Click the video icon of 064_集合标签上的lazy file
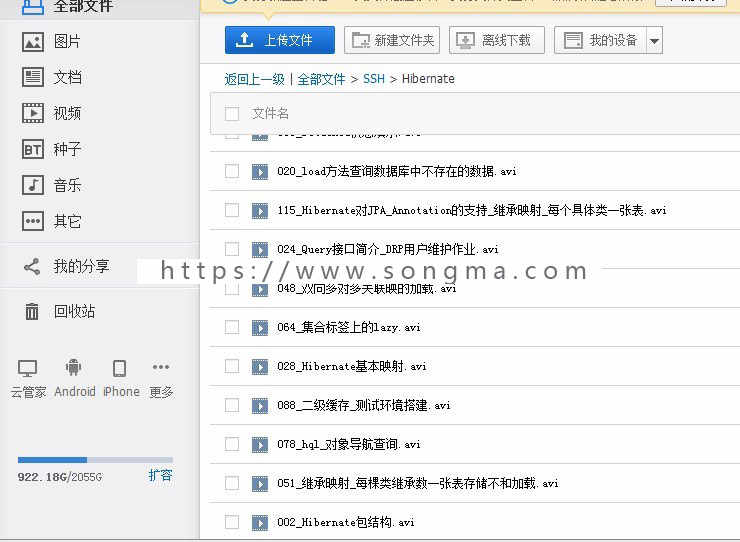Screen dimensions: 740x542 260,328
